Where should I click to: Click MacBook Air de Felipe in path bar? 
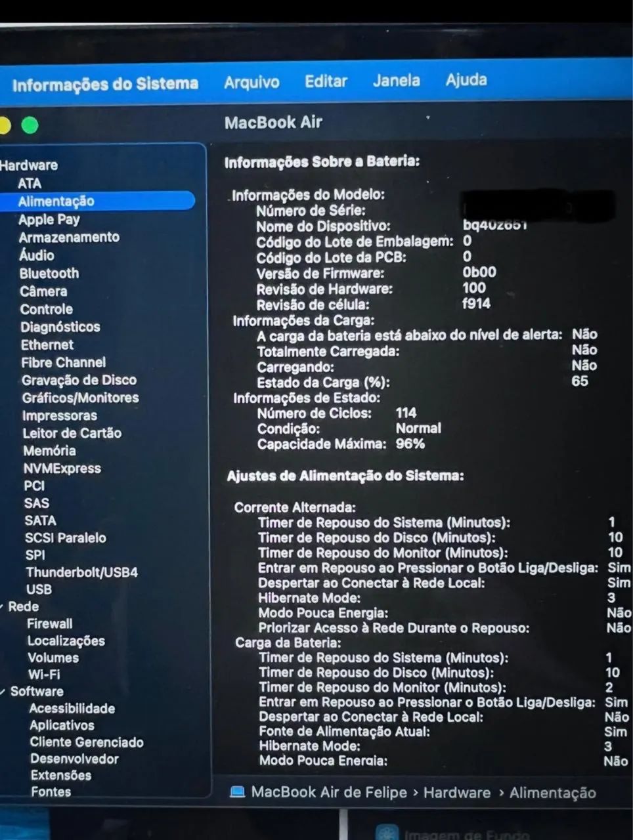point(329,792)
